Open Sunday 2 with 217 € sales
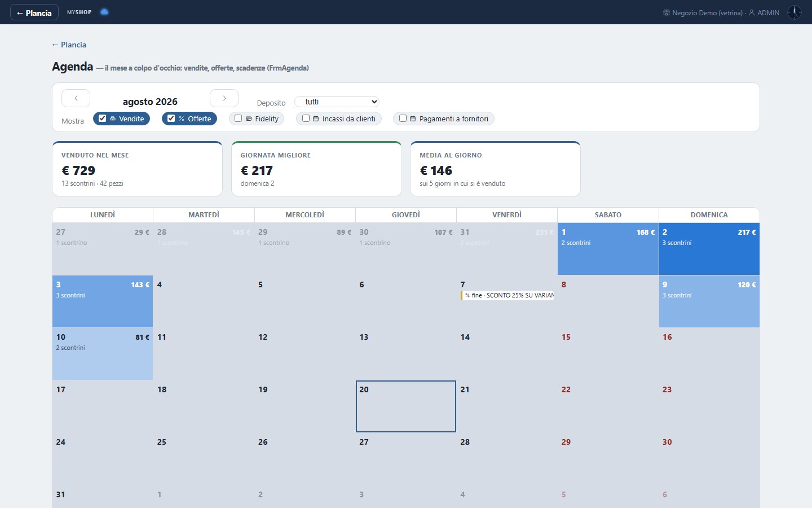Viewport: 812px width, 508px height. point(709,249)
